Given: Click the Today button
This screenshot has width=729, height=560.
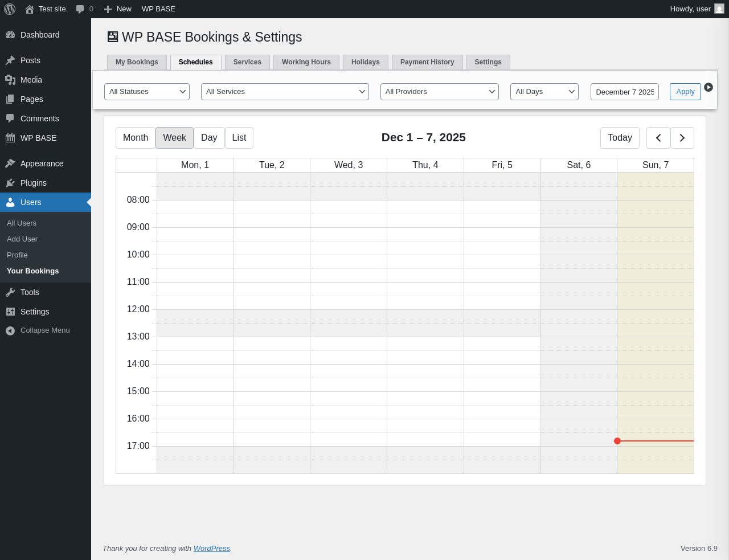Looking at the screenshot, I should coord(620,138).
